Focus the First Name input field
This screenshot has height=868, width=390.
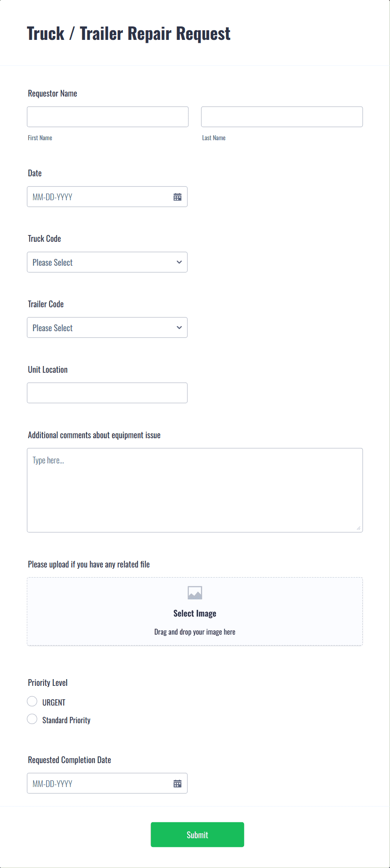(108, 117)
